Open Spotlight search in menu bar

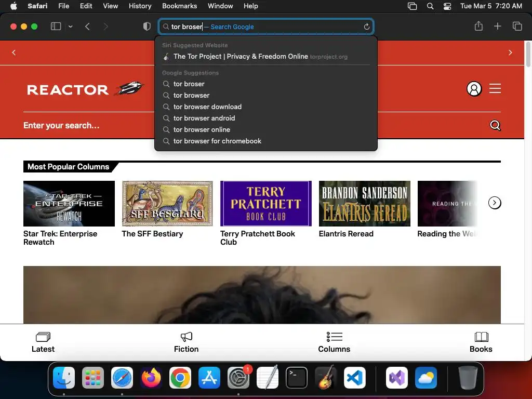[430, 6]
